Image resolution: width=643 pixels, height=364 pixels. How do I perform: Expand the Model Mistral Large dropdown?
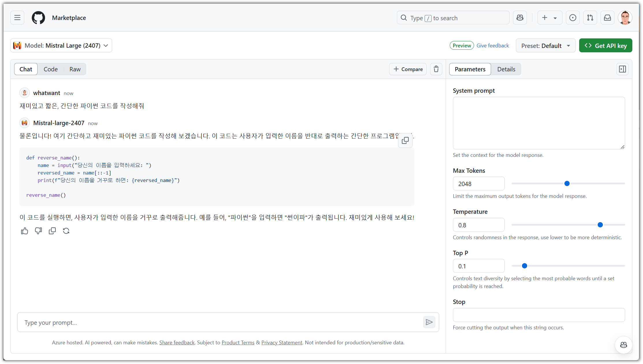point(61,45)
